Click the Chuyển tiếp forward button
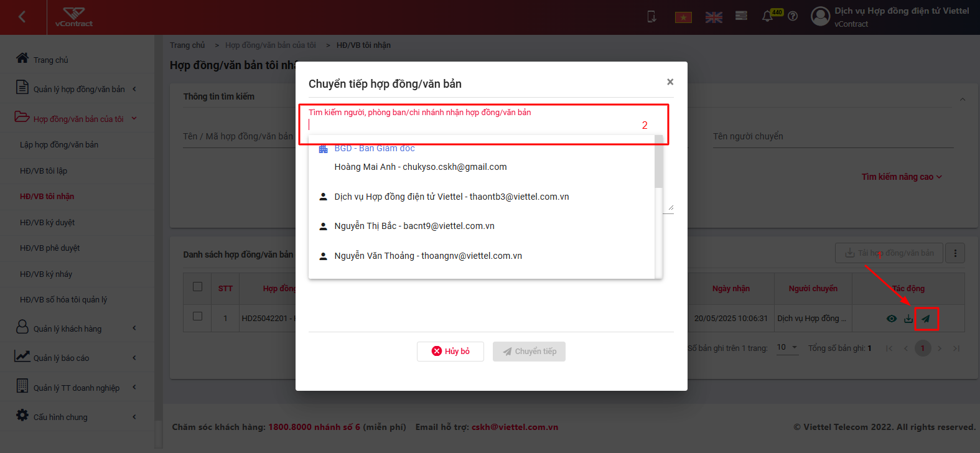Image resolution: width=980 pixels, height=453 pixels. tap(529, 352)
